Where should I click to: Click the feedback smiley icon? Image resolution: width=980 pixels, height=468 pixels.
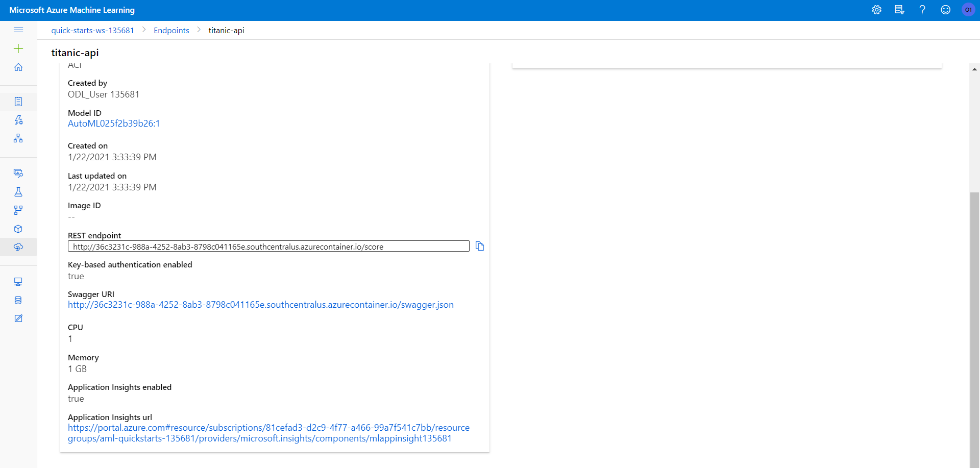click(945, 10)
